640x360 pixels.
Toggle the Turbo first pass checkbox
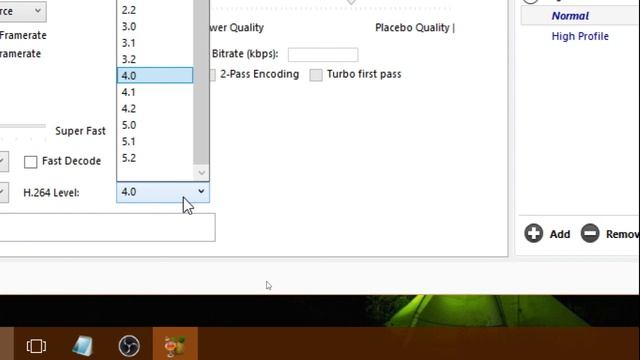click(316, 75)
